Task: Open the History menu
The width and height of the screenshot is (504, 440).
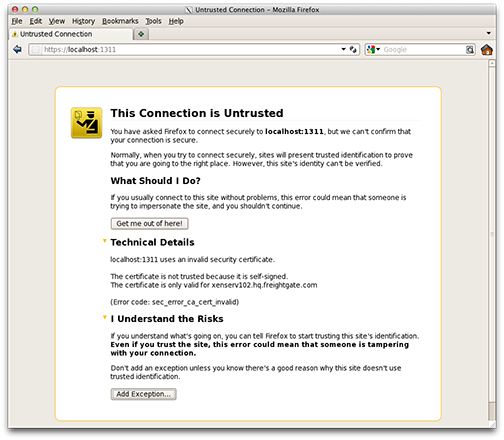Action: click(83, 21)
